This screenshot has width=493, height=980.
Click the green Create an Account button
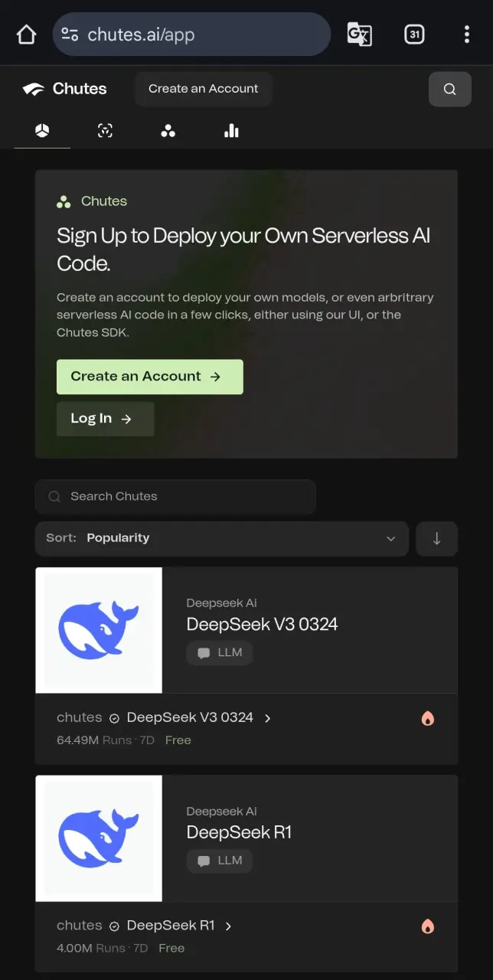point(150,377)
